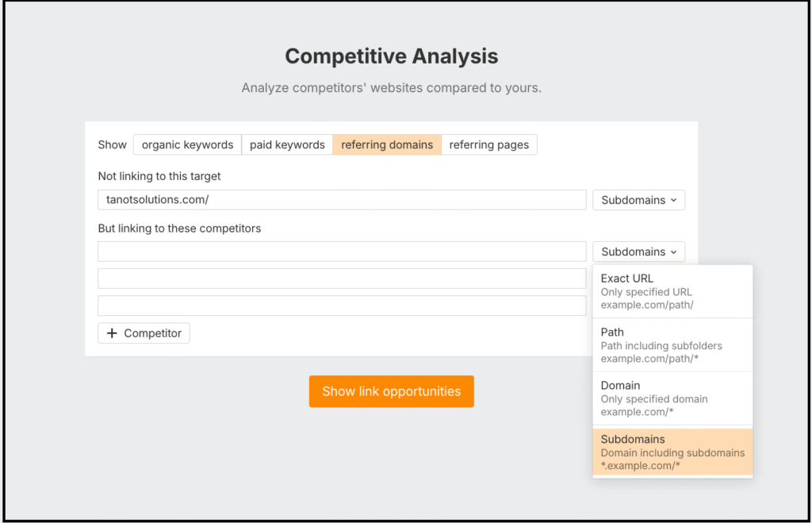
Task: Click the first empty competitor input field
Action: pos(341,252)
